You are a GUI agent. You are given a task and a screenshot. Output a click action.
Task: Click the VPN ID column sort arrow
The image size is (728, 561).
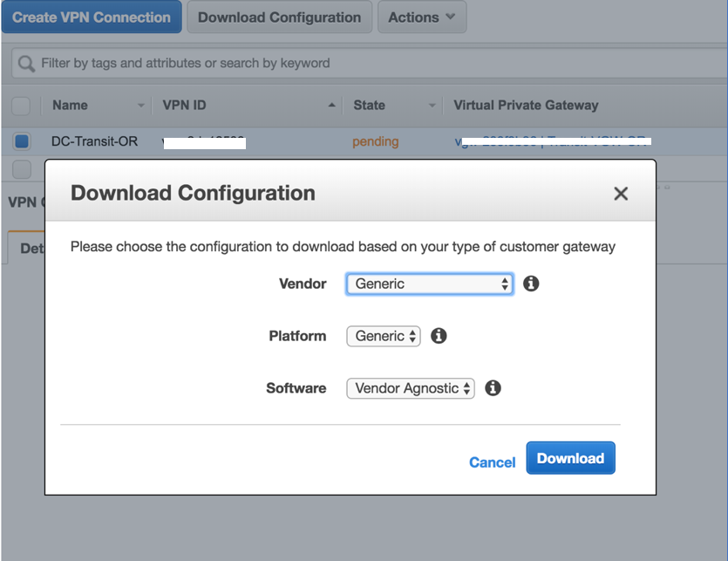[x=332, y=103]
